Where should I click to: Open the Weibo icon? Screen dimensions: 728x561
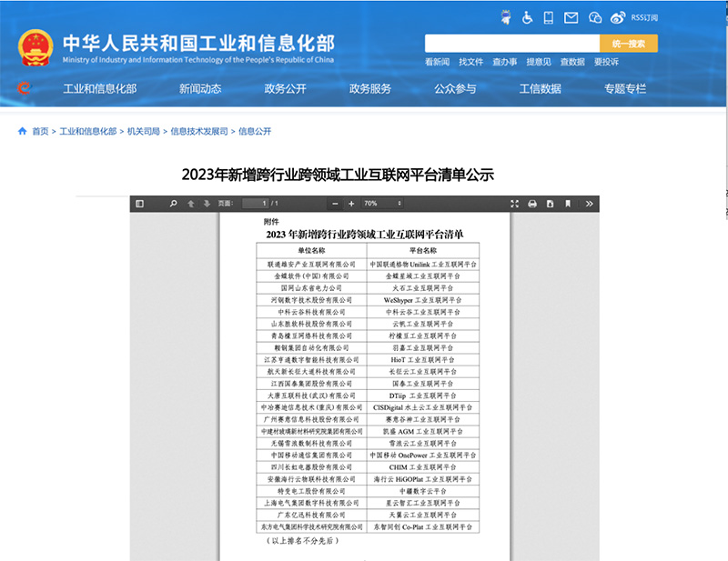pos(618,17)
